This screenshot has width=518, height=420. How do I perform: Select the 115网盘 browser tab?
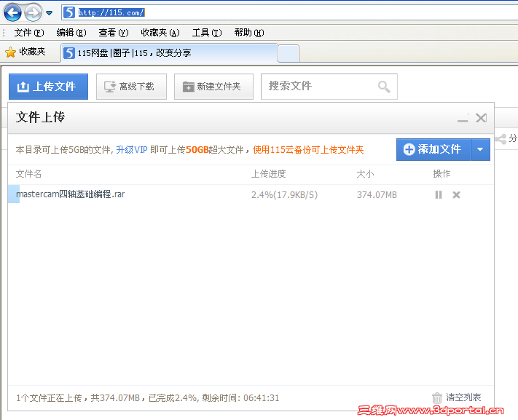pyautogui.click(x=169, y=53)
